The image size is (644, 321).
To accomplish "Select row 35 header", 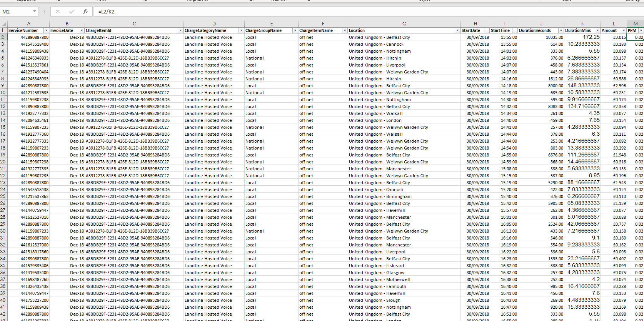I will (x=3, y=266).
